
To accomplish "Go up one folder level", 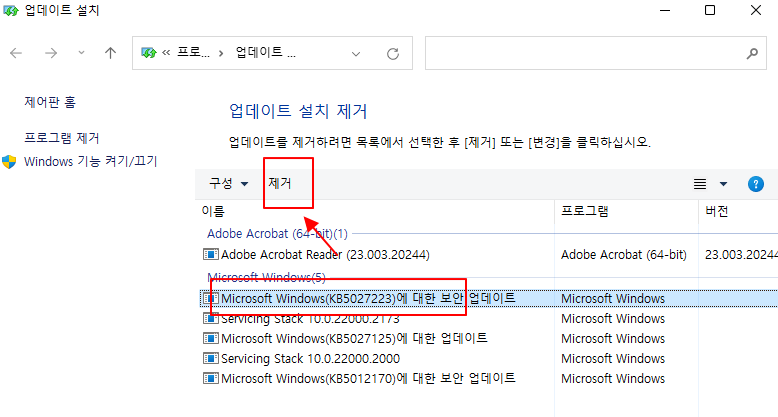I will (110, 53).
